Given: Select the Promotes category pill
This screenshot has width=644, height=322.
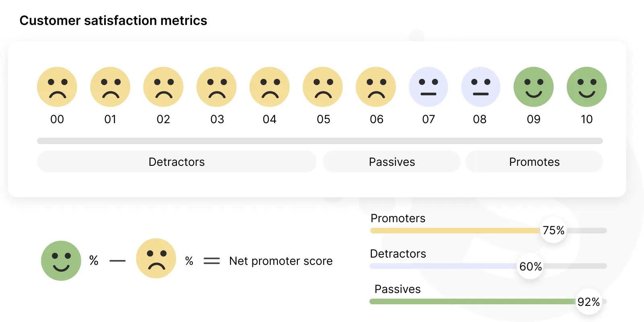Looking at the screenshot, I should pyautogui.click(x=534, y=162).
